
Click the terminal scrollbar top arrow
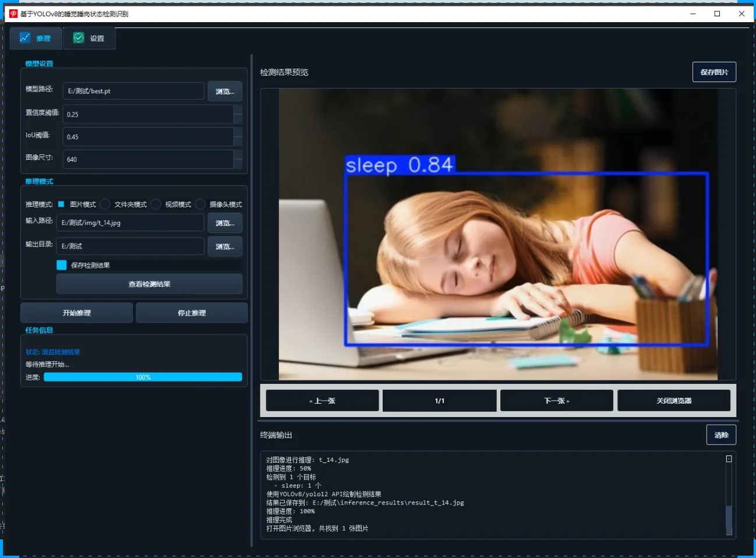pyautogui.click(x=729, y=459)
